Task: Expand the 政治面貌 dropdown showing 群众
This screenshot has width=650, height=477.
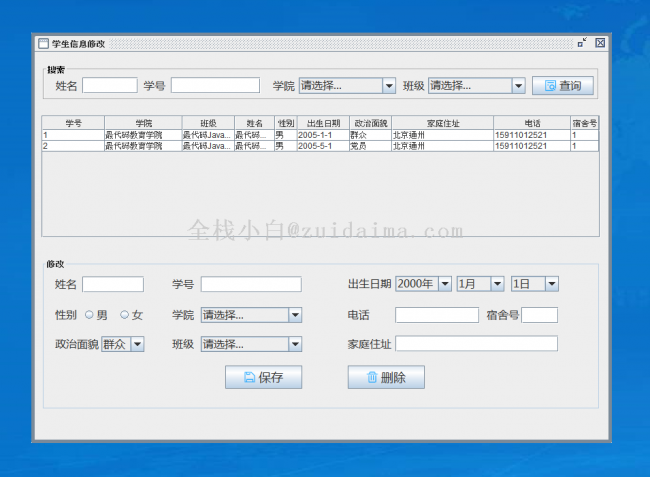Action: [123, 344]
